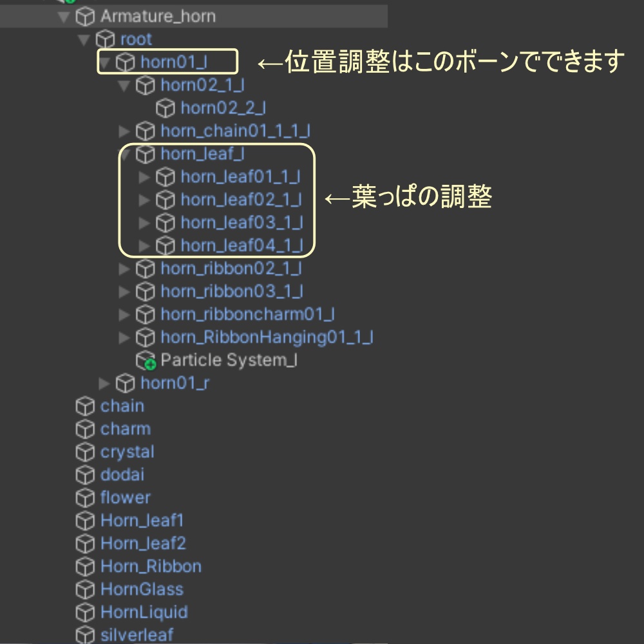The height and width of the screenshot is (644, 644).
Task: Click the cube icon beside Armature_horn
Action: (x=85, y=17)
